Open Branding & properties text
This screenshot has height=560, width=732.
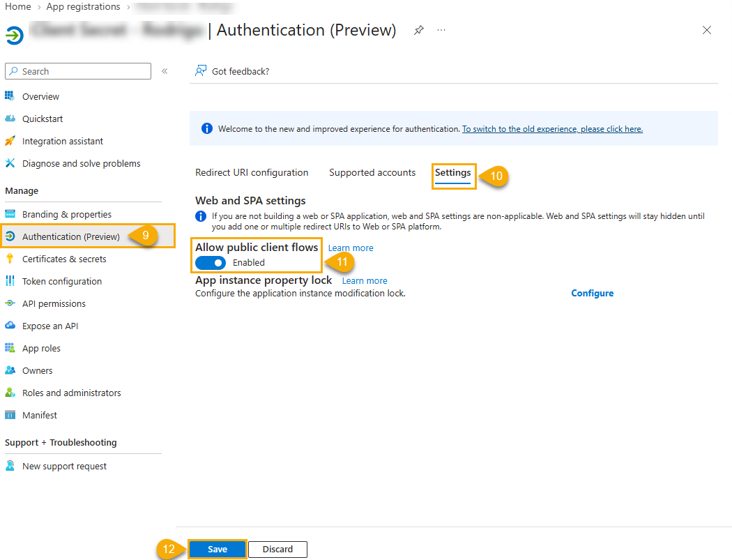point(67,214)
